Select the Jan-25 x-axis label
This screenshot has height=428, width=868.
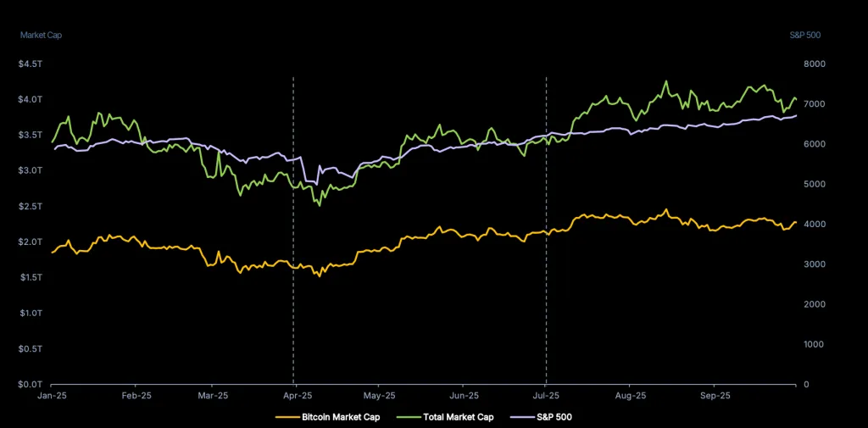tap(52, 396)
